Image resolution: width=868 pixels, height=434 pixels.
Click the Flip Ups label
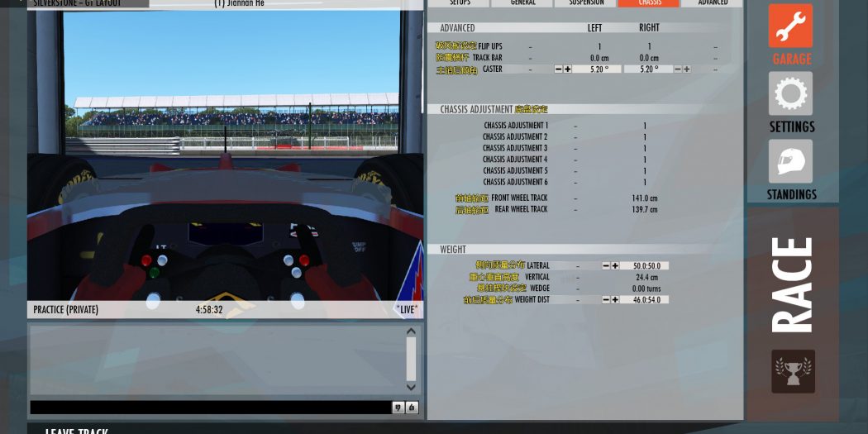(x=490, y=46)
